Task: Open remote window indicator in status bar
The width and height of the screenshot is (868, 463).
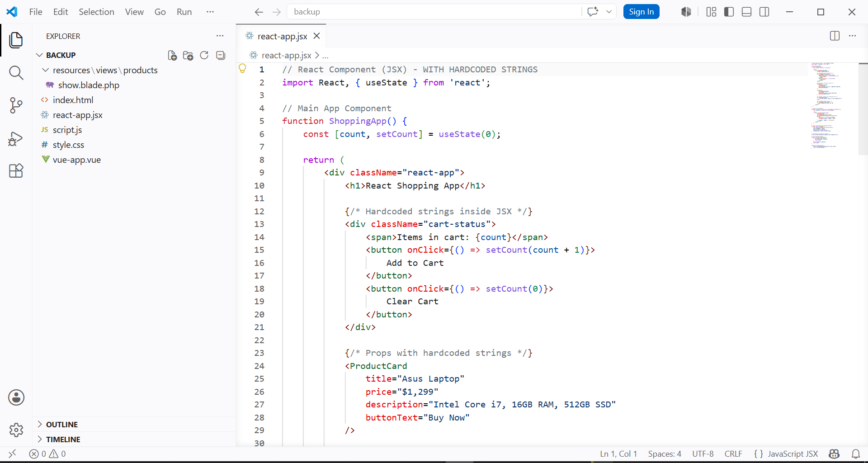Action: [x=12, y=454]
